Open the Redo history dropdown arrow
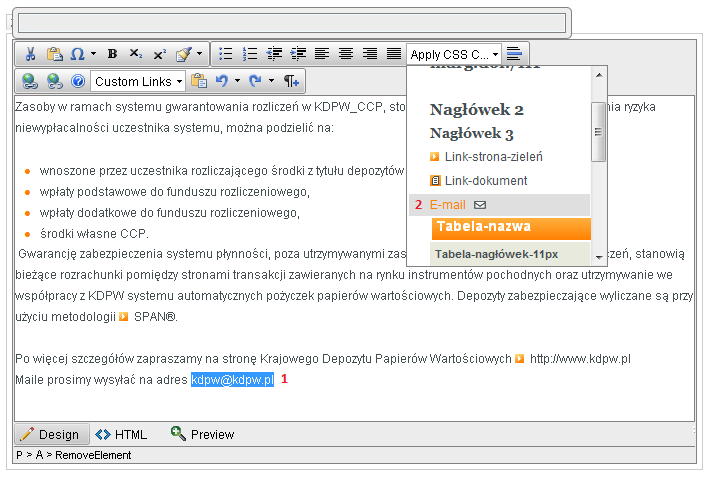Viewport: 709px width, 477px height. [x=271, y=81]
